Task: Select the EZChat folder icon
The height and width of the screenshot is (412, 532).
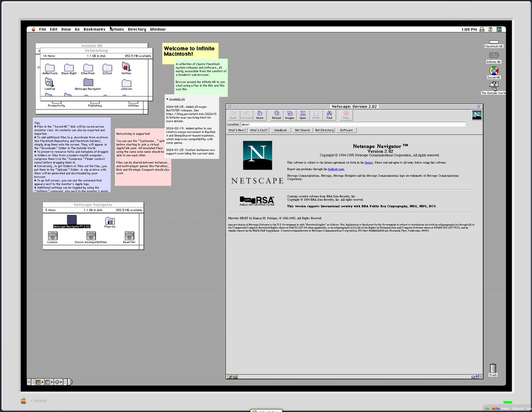Action: [x=107, y=69]
